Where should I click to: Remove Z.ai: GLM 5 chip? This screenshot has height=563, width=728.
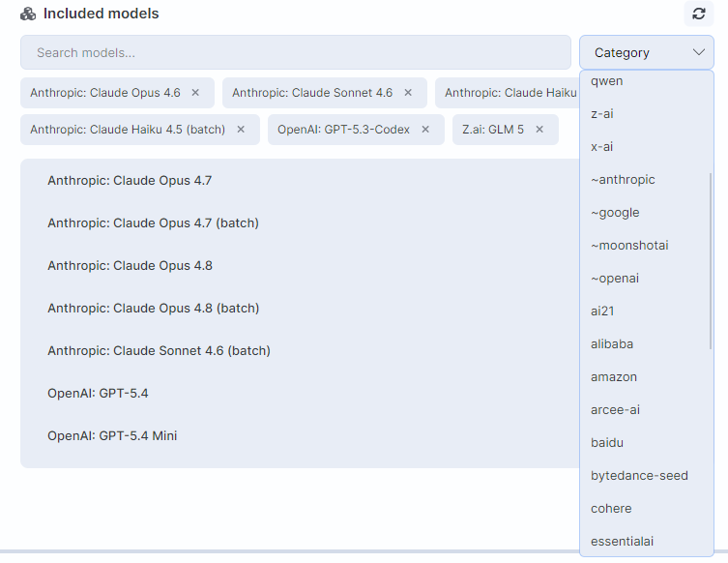539,129
